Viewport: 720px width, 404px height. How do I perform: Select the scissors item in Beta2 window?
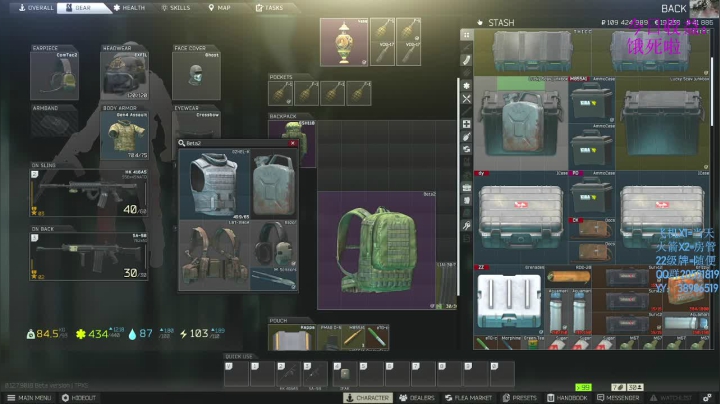pos(274,279)
